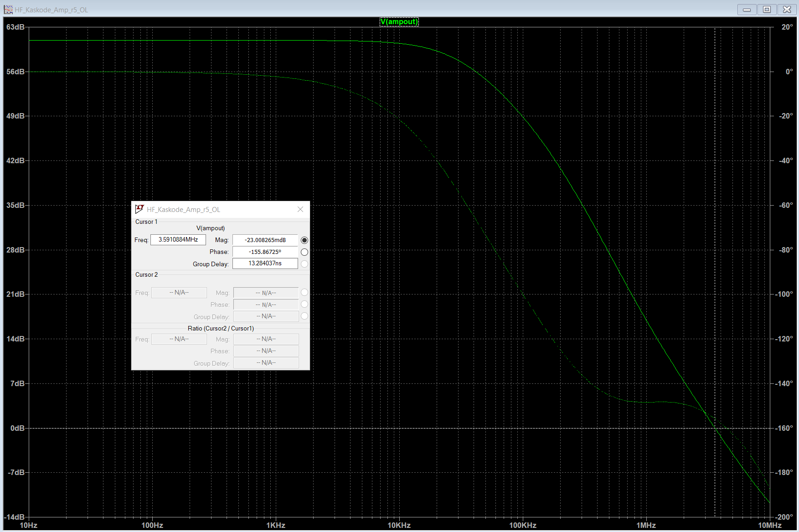Click Cursor 1 Group Delay value field

(265, 263)
